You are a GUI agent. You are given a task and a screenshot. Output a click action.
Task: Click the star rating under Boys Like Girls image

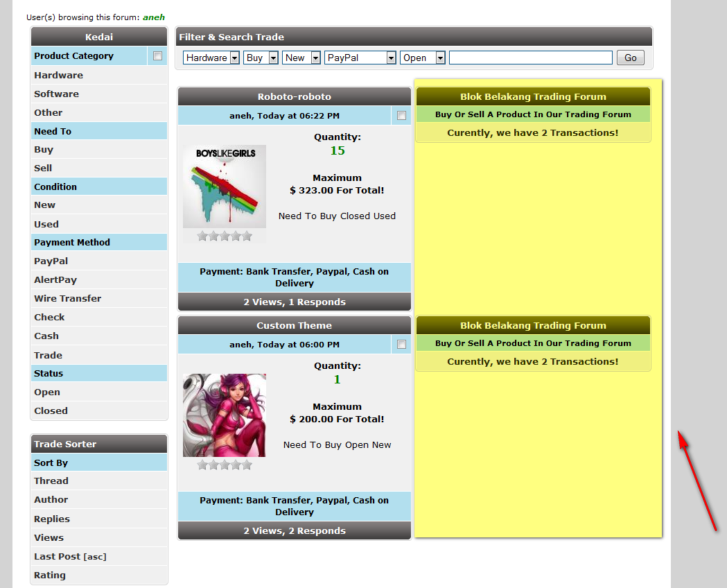click(224, 236)
